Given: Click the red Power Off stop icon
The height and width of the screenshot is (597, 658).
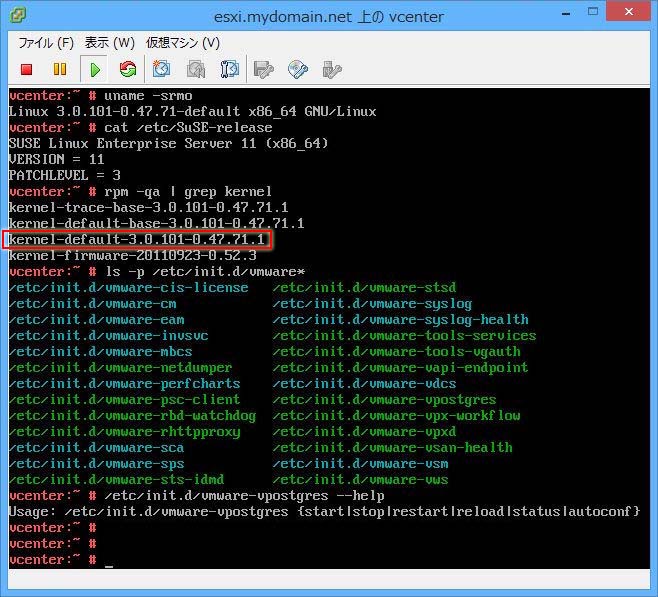Looking at the screenshot, I should [x=26, y=69].
